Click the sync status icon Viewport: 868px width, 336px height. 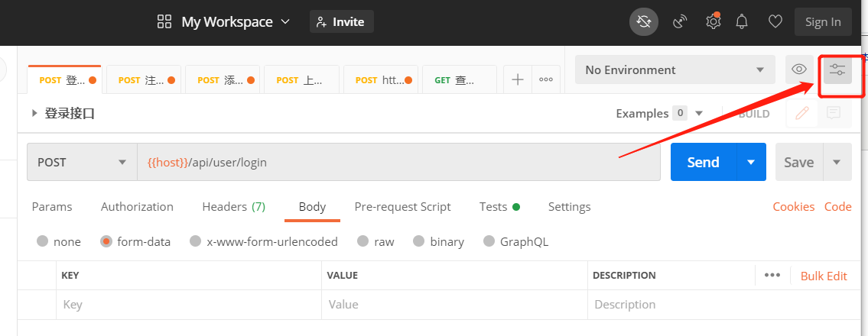643,22
